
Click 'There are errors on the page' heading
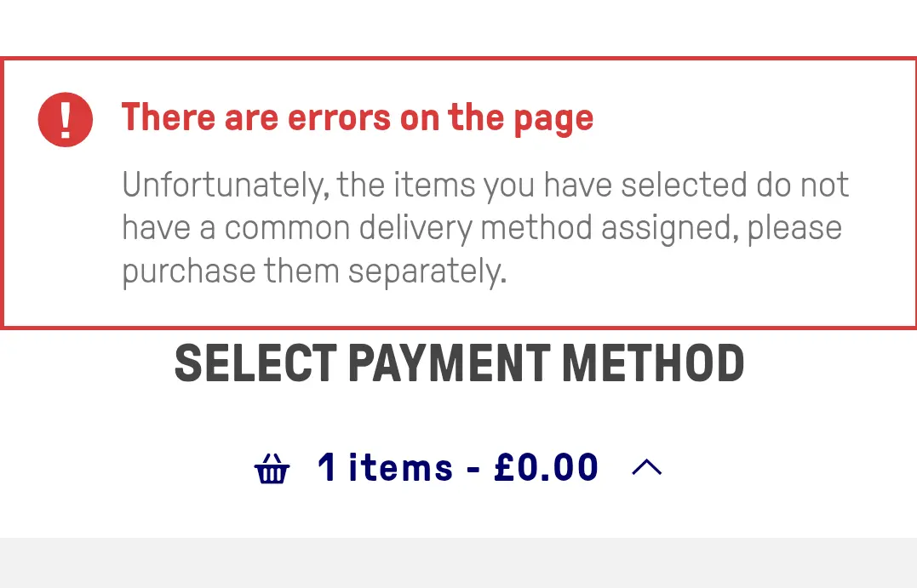(357, 118)
